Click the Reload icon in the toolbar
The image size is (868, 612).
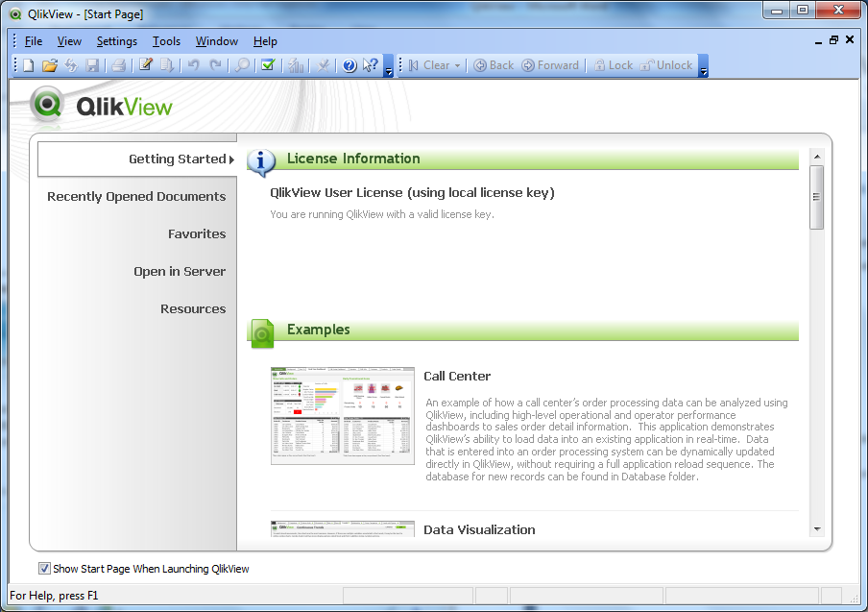(71, 65)
